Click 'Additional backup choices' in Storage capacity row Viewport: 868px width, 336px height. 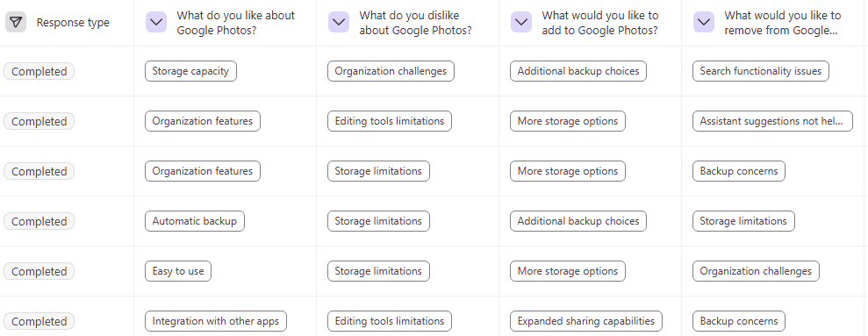point(577,71)
